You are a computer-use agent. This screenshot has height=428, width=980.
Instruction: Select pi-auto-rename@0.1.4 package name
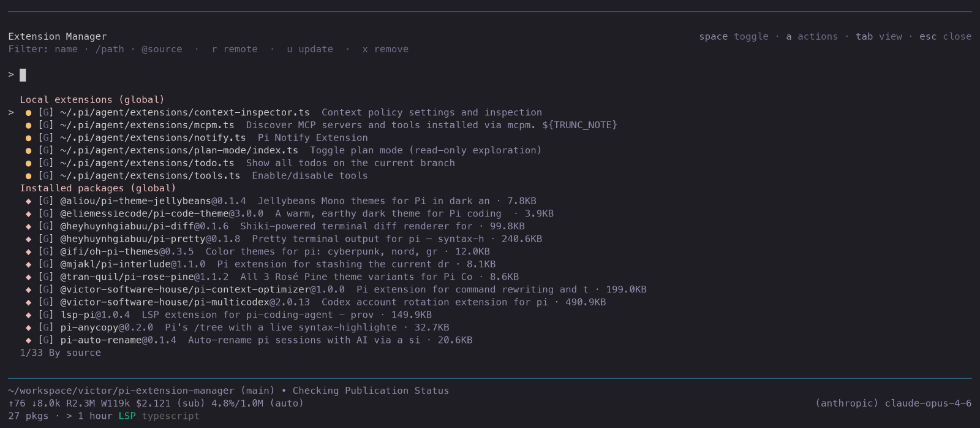point(118,340)
